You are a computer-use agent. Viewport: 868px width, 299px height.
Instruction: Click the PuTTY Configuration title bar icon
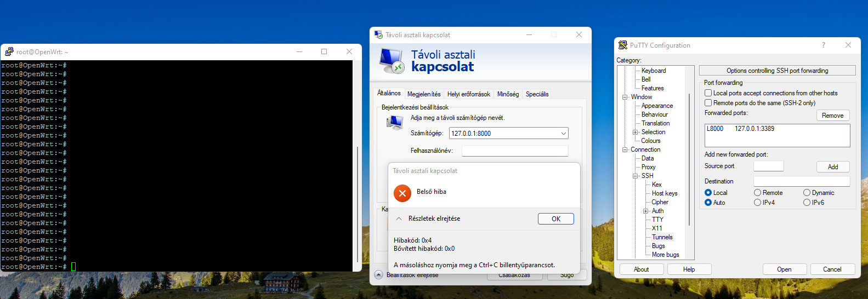point(623,45)
